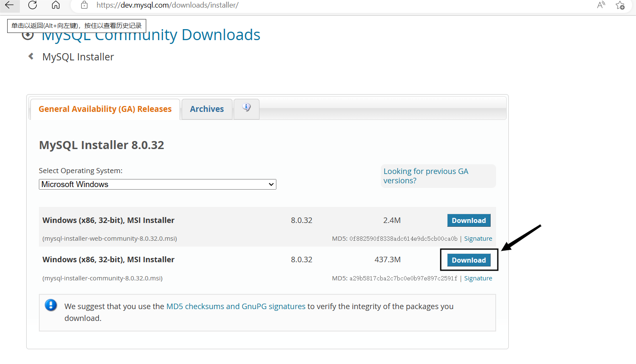This screenshot has height=364, width=636.
Task: Open the Select Operating System dropdown
Action: click(x=157, y=184)
